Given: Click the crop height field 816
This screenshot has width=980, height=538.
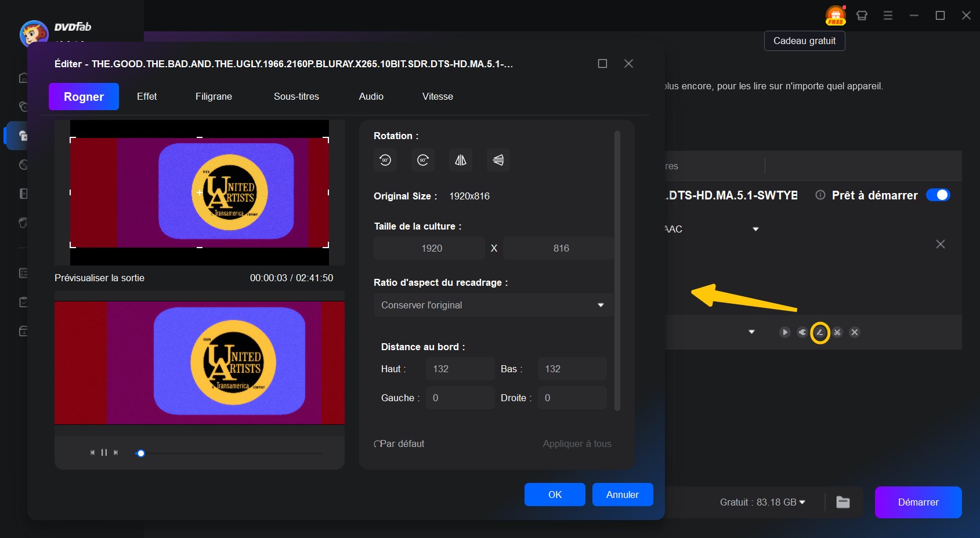Looking at the screenshot, I should point(558,248).
